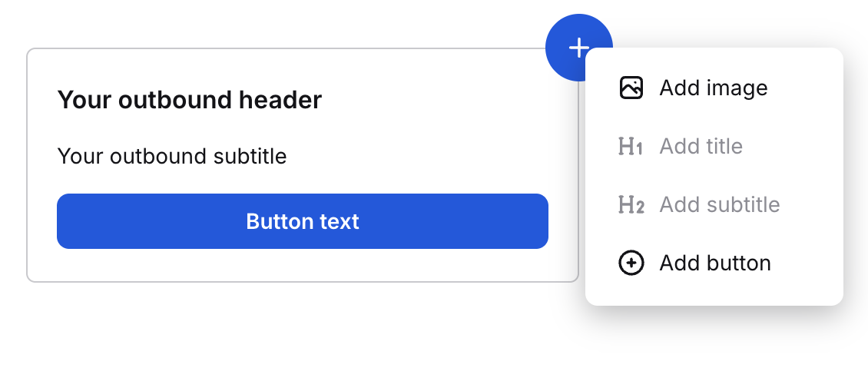Click the circled plus icon in the menu

pos(631,263)
